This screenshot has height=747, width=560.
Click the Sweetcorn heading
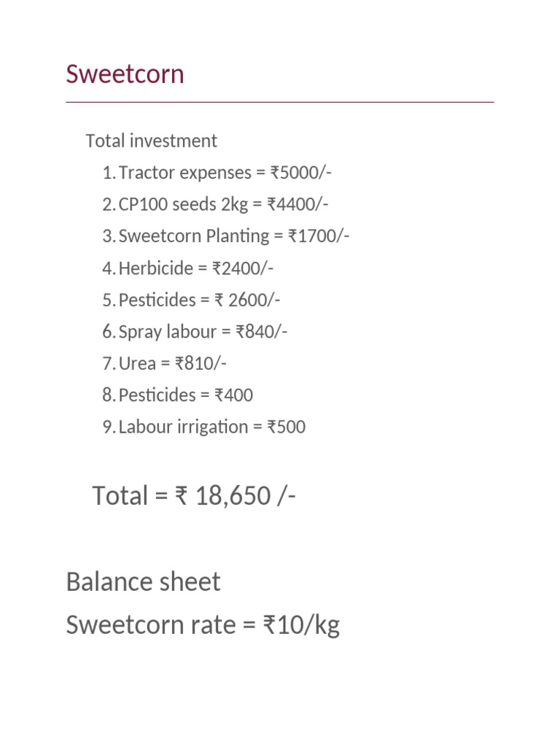coord(125,74)
